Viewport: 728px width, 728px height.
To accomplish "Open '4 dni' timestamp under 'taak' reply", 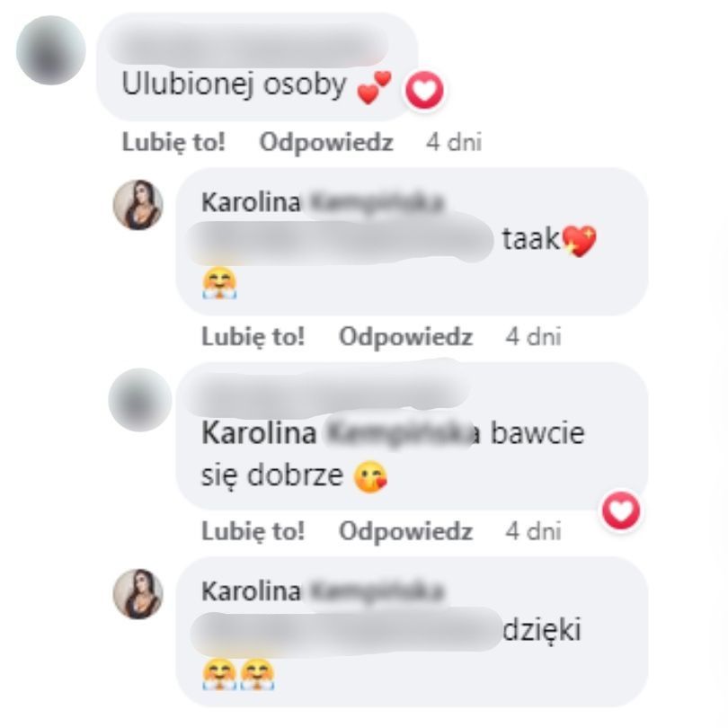I will coord(533,337).
